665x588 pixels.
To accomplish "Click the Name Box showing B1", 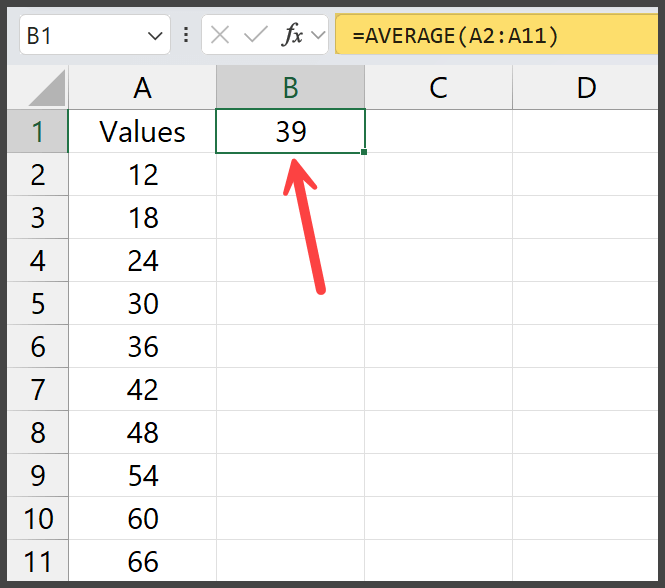I will 95,35.
